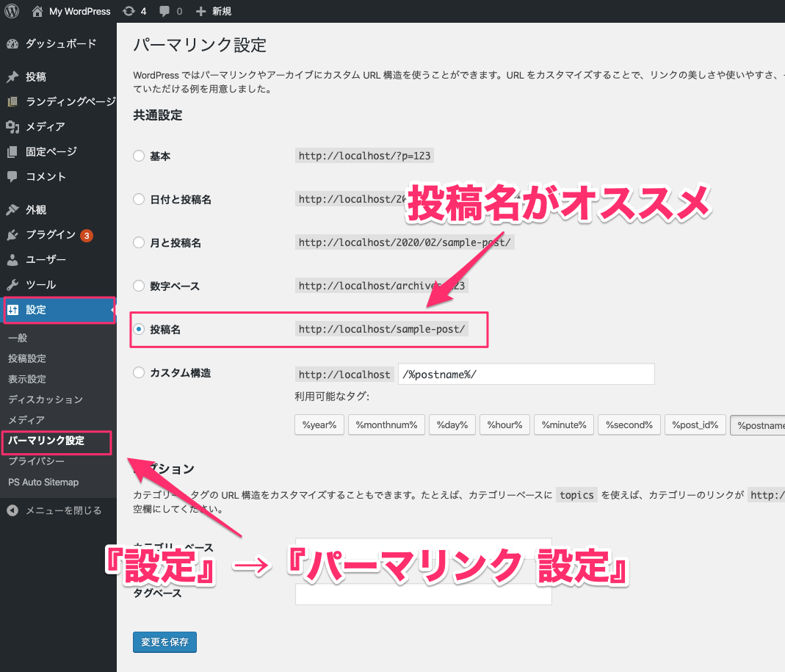The width and height of the screenshot is (785, 672).
Task: Open ダッシュボード from the sidebar
Action: pos(60,43)
